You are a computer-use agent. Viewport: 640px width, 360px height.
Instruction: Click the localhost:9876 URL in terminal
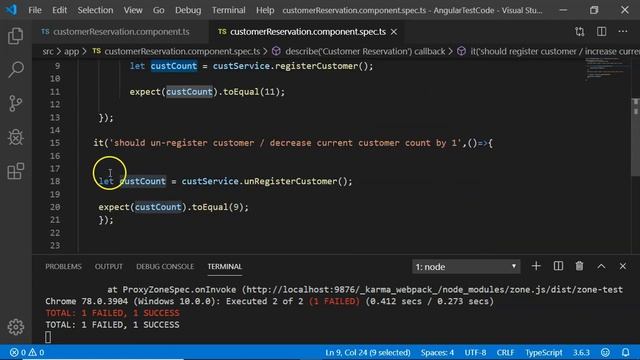click(x=434, y=289)
